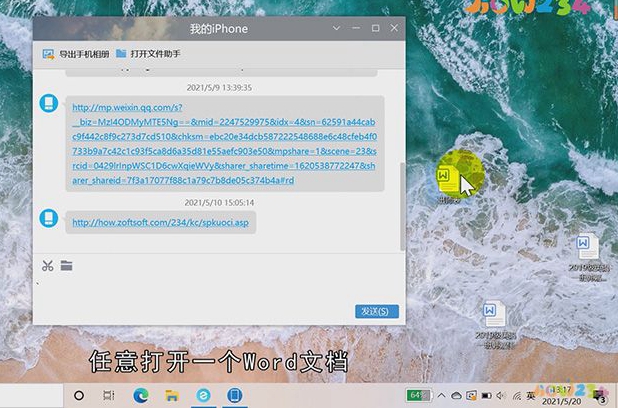Click the volume speaker tray icon
618x408 pixels.
point(501,395)
